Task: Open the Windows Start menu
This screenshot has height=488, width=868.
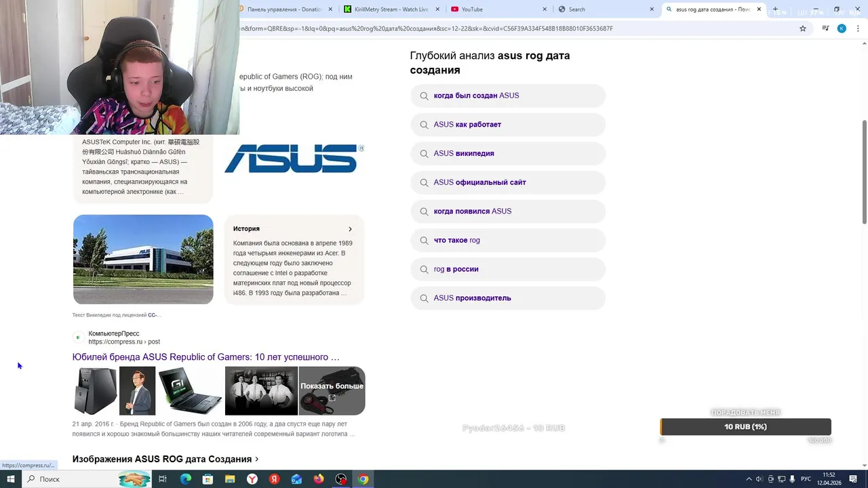Action: coord(11,479)
